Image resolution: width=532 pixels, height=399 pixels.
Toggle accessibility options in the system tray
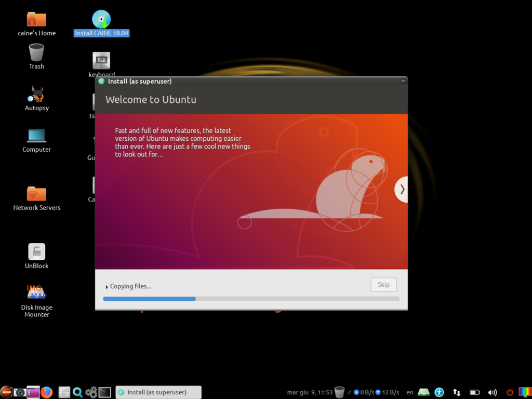439,392
